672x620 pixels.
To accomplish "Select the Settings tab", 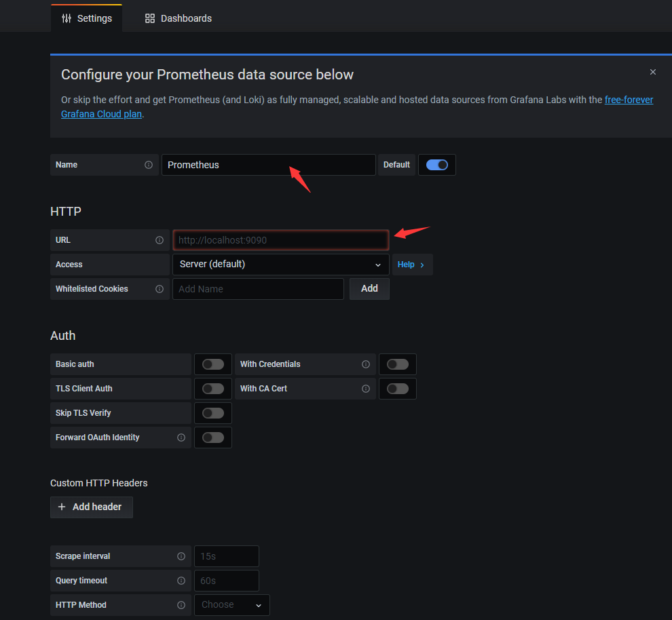I will click(x=86, y=18).
